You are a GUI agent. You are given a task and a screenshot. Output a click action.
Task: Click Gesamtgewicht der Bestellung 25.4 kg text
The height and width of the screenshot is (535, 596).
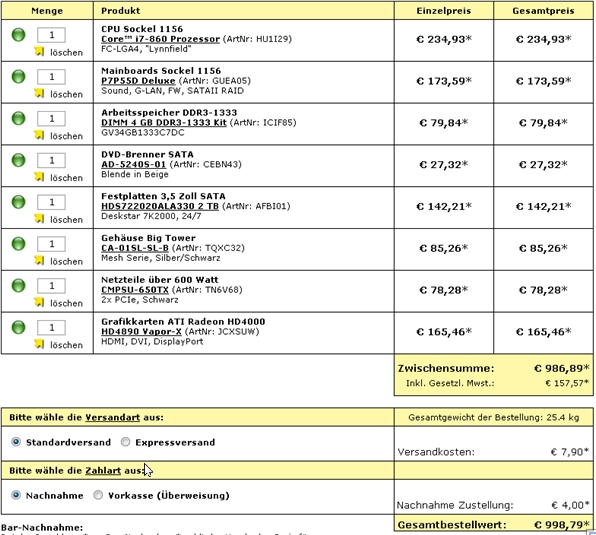pos(494,418)
